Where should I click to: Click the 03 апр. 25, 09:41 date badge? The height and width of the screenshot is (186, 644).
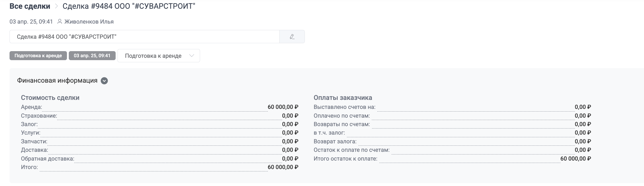coord(92,56)
